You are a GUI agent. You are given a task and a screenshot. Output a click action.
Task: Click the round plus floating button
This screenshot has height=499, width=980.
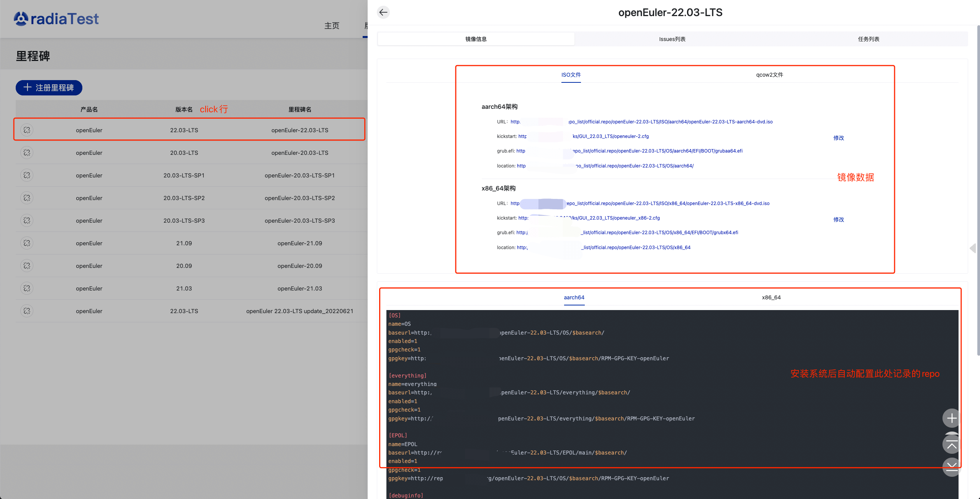951,418
